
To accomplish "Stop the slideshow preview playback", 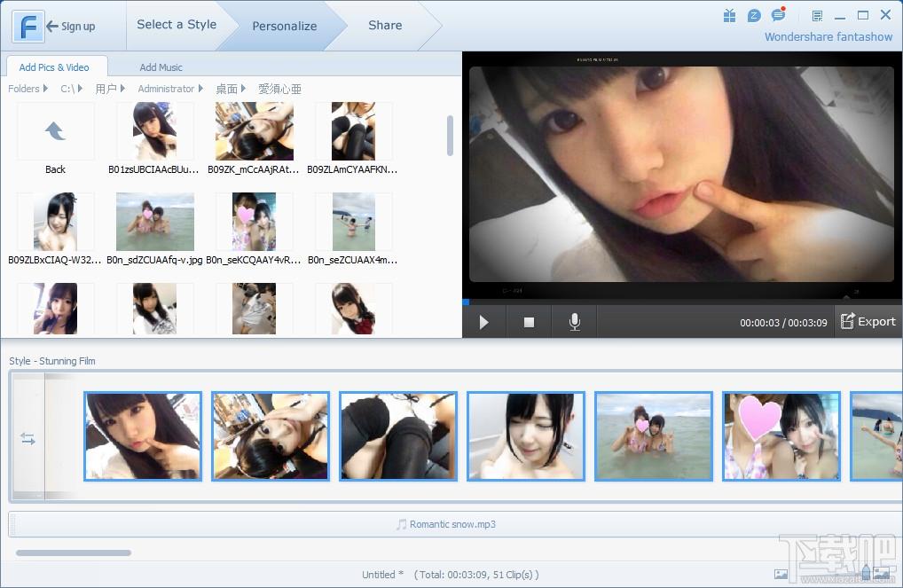I will coord(529,322).
